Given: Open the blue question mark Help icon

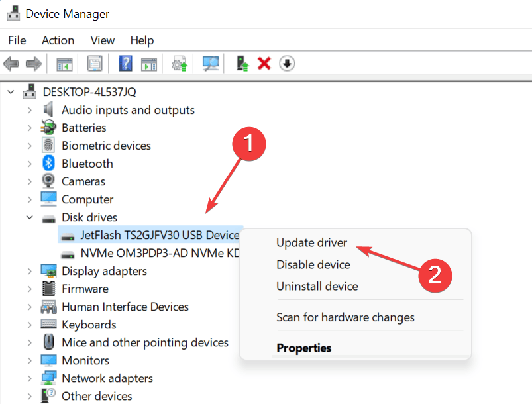Looking at the screenshot, I should click(x=126, y=64).
